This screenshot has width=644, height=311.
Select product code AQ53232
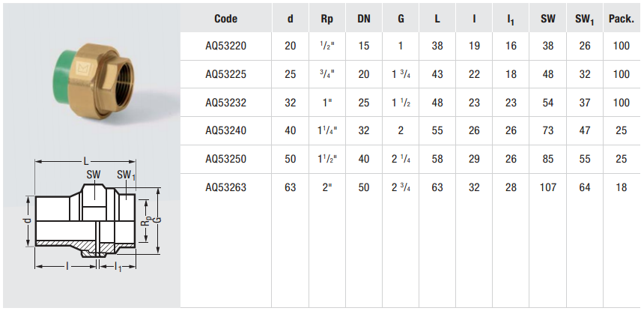click(x=225, y=103)
